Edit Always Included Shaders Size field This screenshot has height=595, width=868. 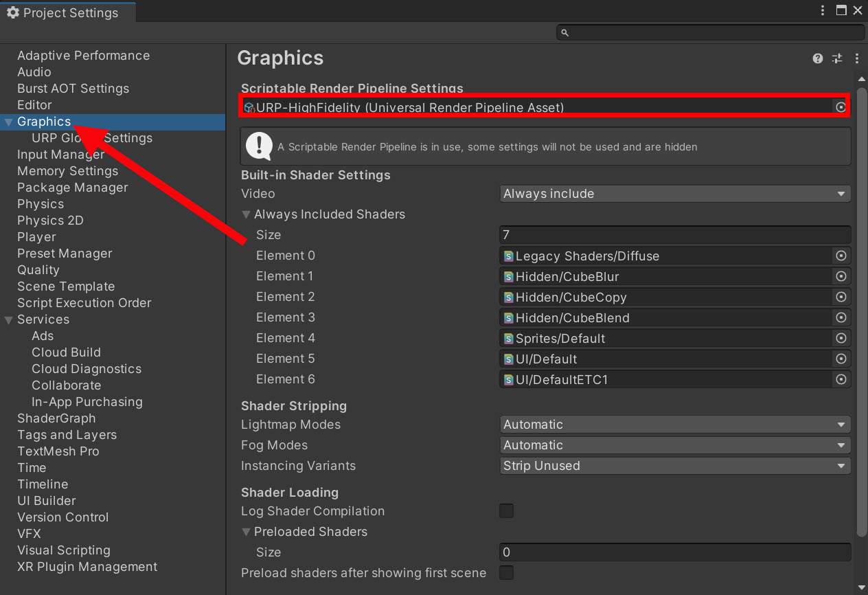click(x=675, y=235)
